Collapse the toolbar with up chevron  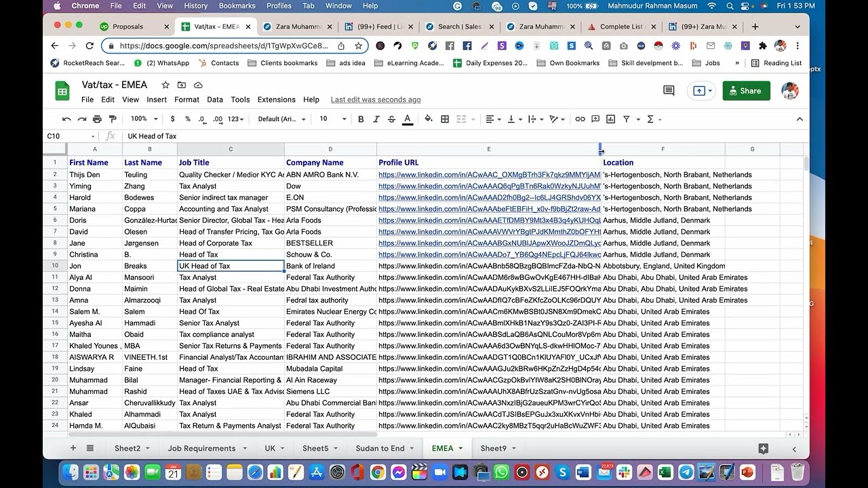coord(800,119)
